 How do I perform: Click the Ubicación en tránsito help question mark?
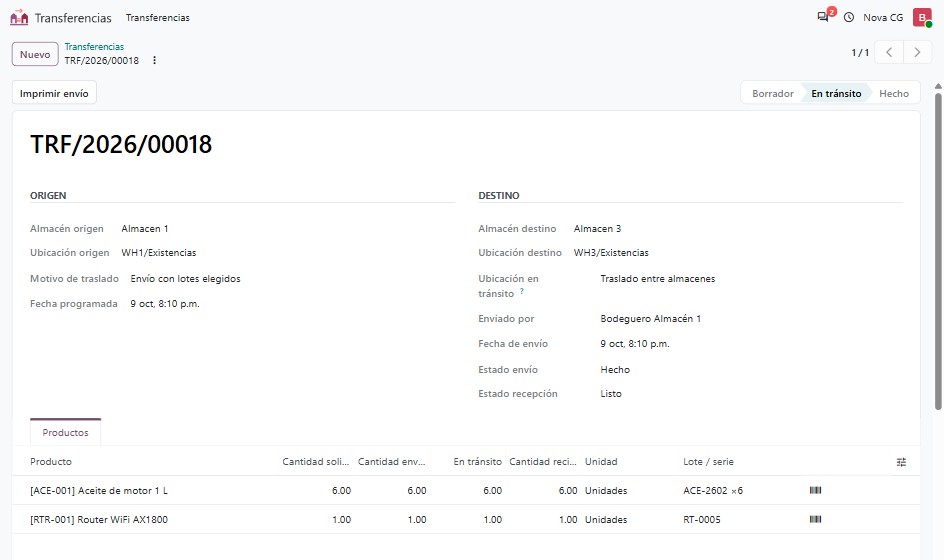click(x=522, y=291)
